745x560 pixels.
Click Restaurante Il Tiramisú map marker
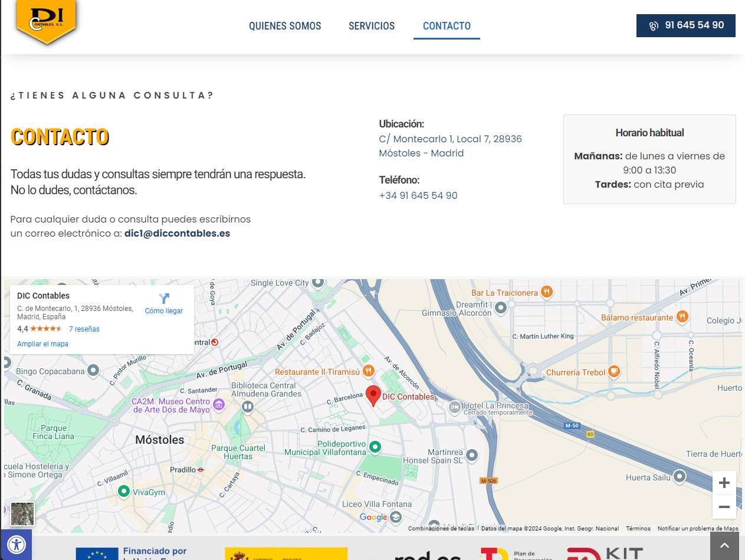click(x=369, y=371)
